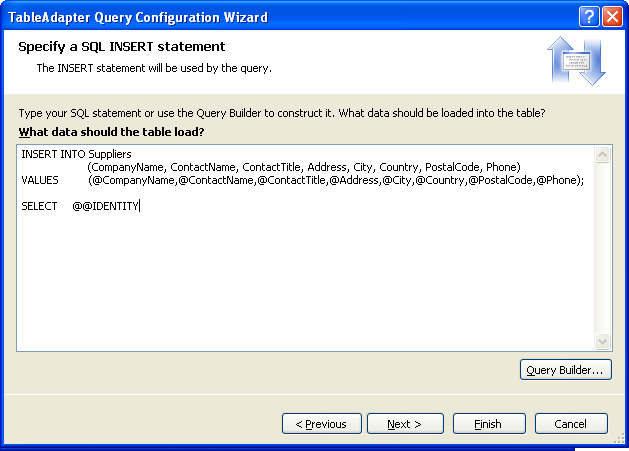
Task: Click the VALUES keyword in SQL statement
Action: click(40, 180)
